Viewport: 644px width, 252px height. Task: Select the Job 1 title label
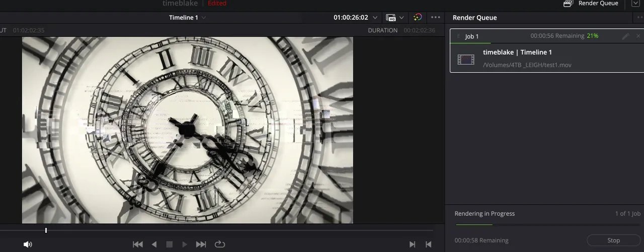pyautogui.click(x=472, y=36)
